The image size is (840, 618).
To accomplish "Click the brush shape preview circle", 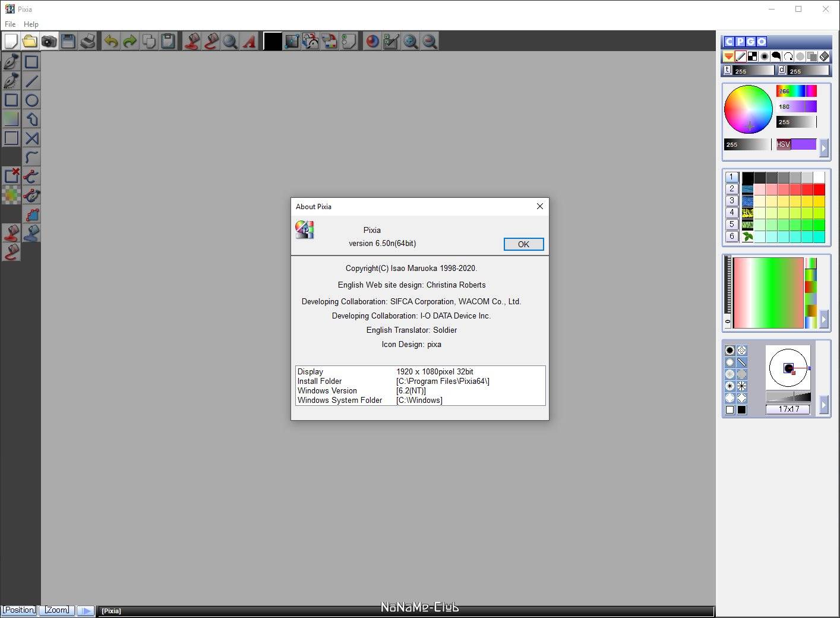I will (788, 368).
